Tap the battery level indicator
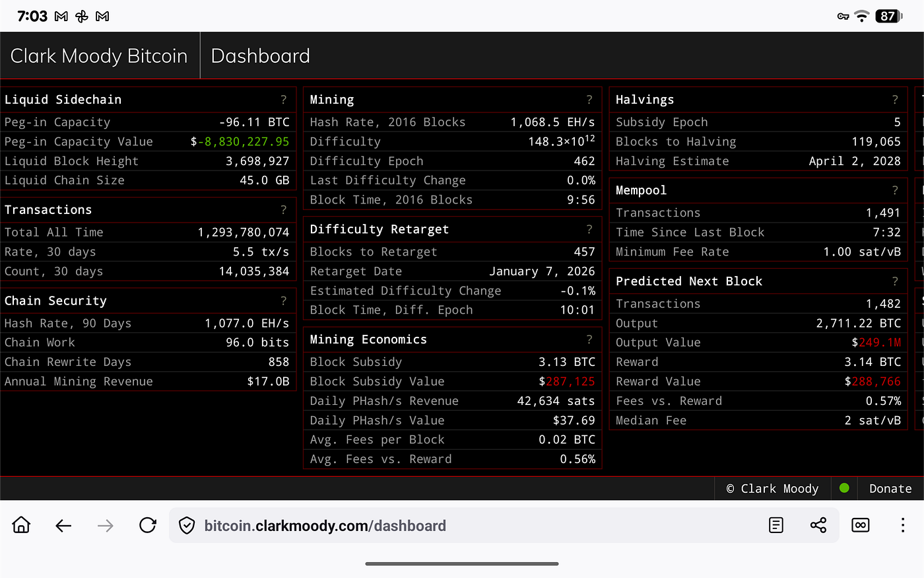 [888, 17]
